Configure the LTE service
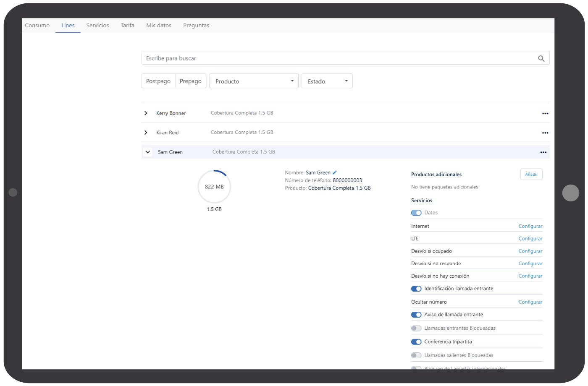This screenshot has height=386, width=588. pyautogui.click(x=530, y=239)
